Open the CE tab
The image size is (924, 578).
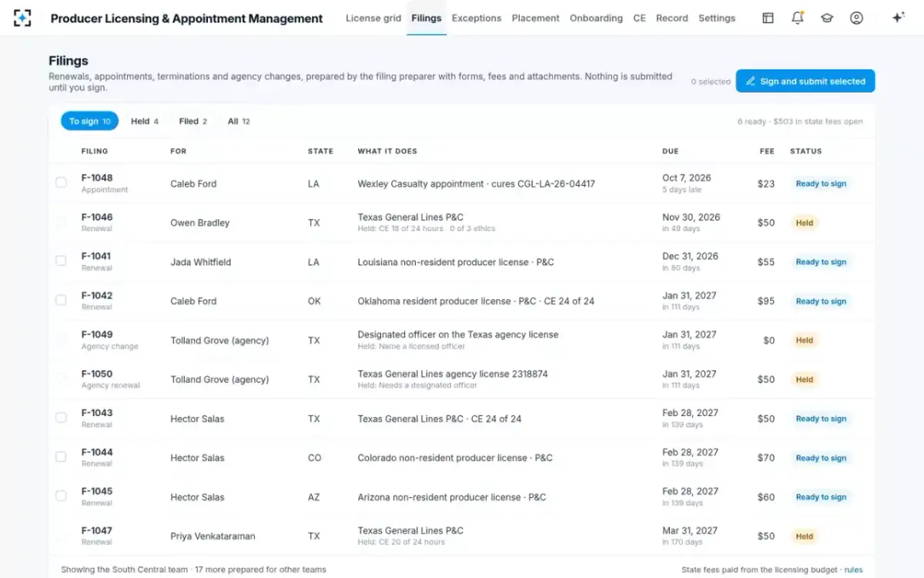coord(639,18)
